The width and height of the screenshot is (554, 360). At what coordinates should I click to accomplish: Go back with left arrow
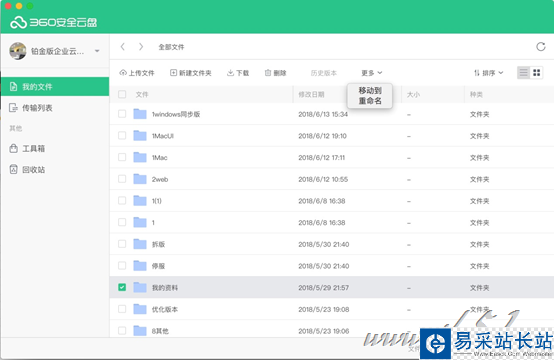[123, 47]
